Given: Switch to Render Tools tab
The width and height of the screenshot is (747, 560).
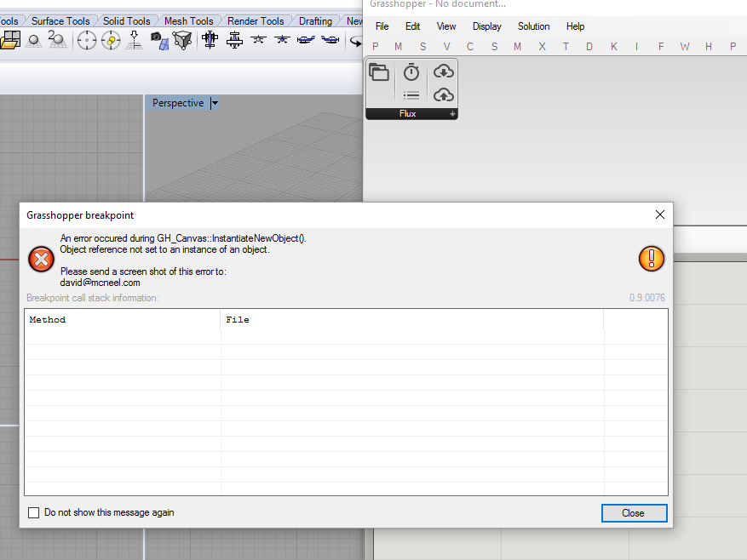Looking at the screenshot, I should click(256, 21).
